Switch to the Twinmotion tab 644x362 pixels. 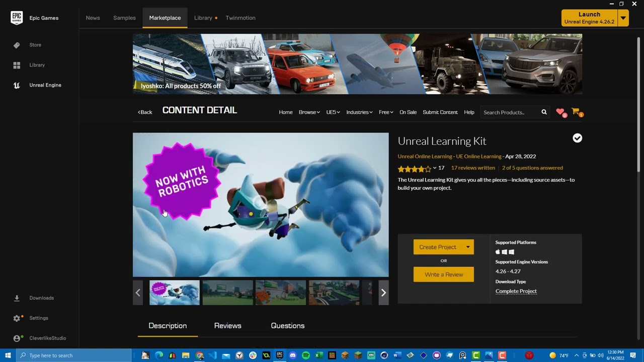(240, 18)
